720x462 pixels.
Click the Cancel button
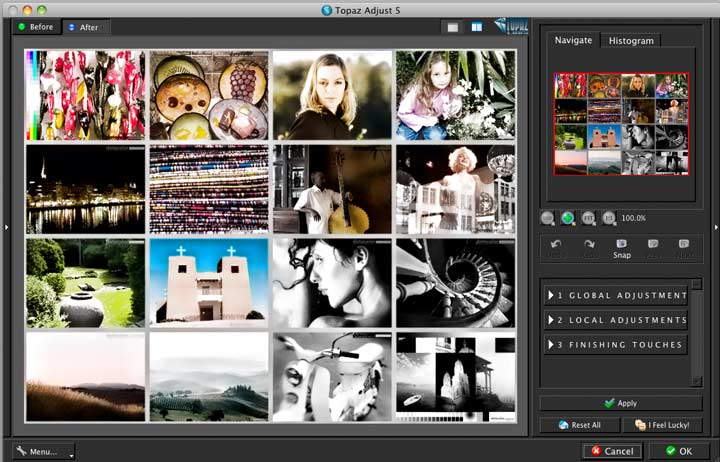612,451
